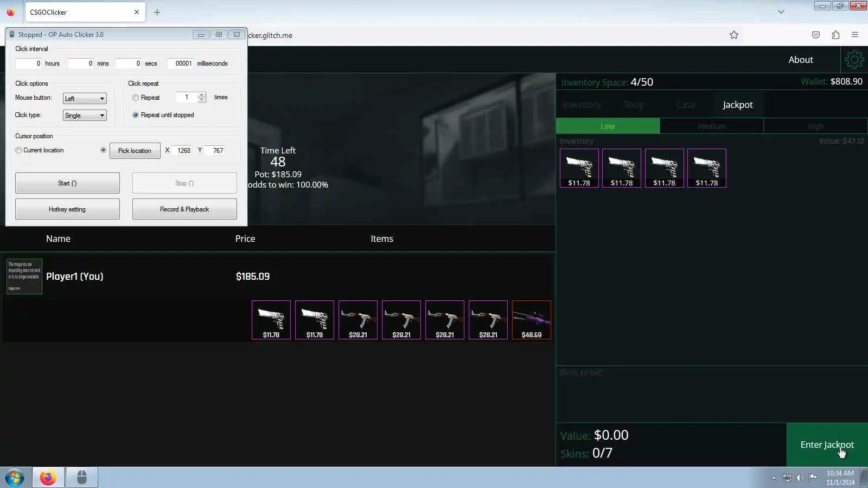Open the CSGOClicker settings gear
Screen dimensions: 868x488
pyautogui.click(x=854, y=60)
